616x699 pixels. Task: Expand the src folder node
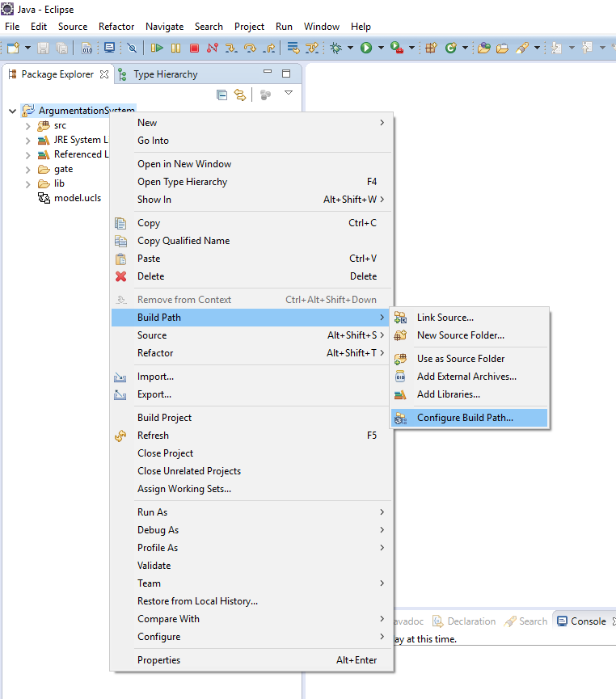(x=27, y=126)
